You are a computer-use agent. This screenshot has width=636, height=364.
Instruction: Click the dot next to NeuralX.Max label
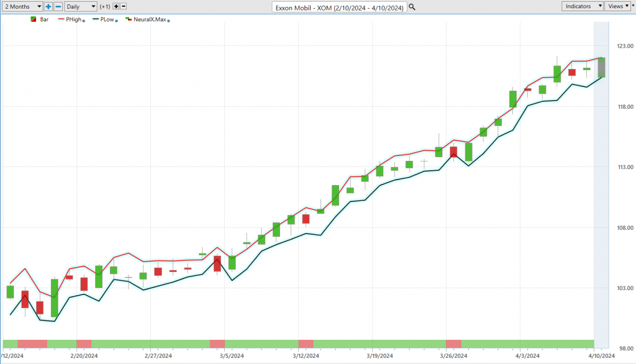(169, 20)
